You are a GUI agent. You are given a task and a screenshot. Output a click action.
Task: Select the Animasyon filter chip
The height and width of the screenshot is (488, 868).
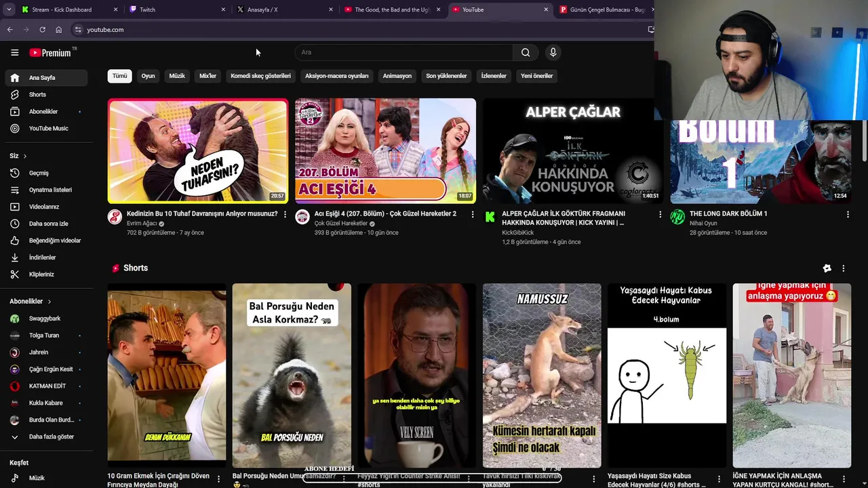tap(397, 76)
